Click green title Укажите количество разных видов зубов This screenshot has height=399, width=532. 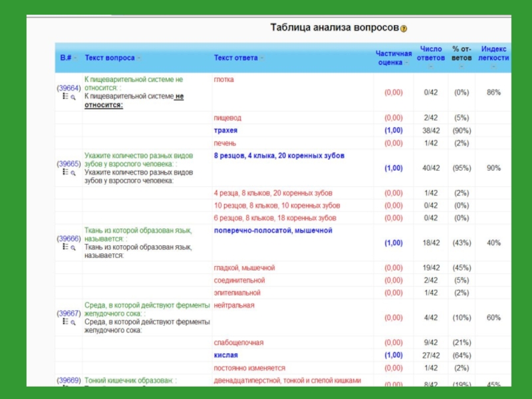[139, 160]
